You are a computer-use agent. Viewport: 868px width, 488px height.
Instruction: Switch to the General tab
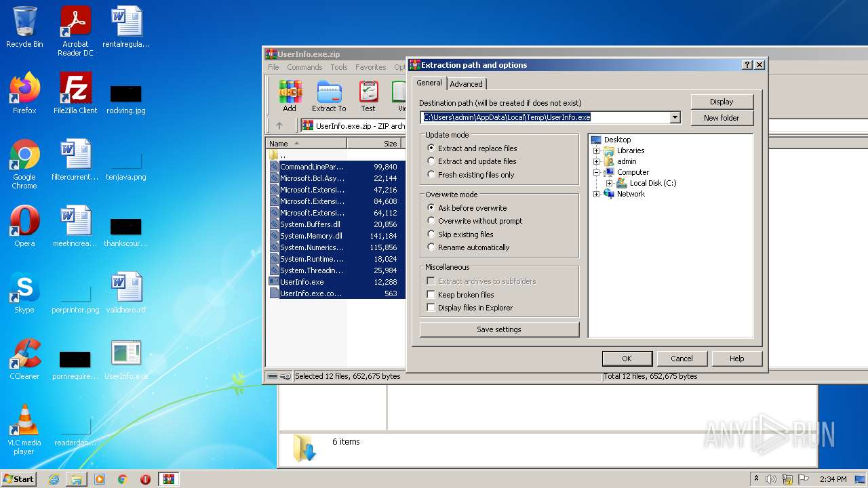pyautogui.click(x=429, y=83)
